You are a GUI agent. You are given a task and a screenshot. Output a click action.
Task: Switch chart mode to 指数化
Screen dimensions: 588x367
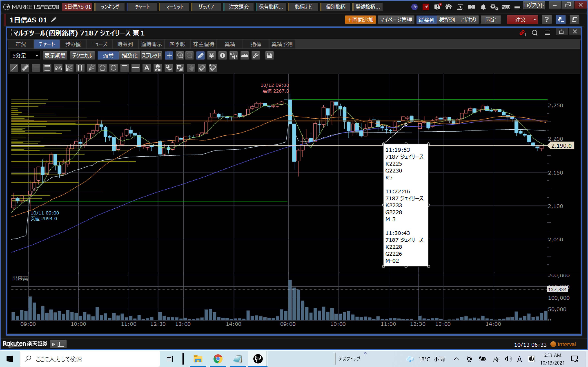[129, 56]
